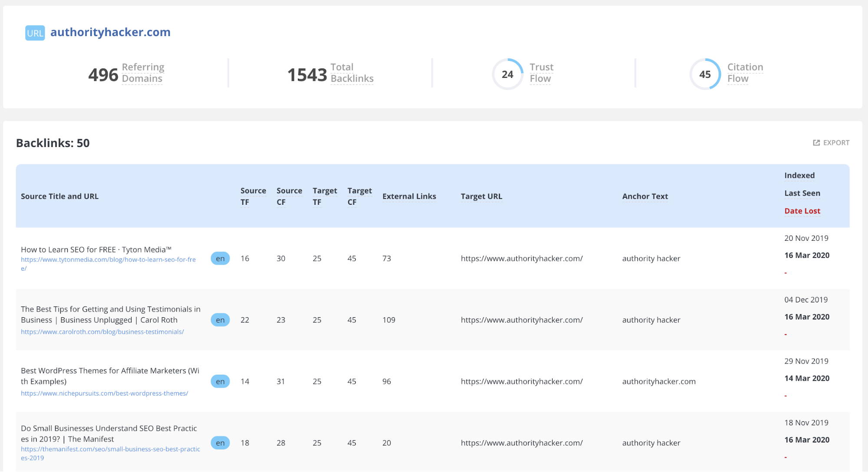Click target URL in Tyton Media row
The height and width of the screenshot is (472, 868).
(x=521, y=259)
